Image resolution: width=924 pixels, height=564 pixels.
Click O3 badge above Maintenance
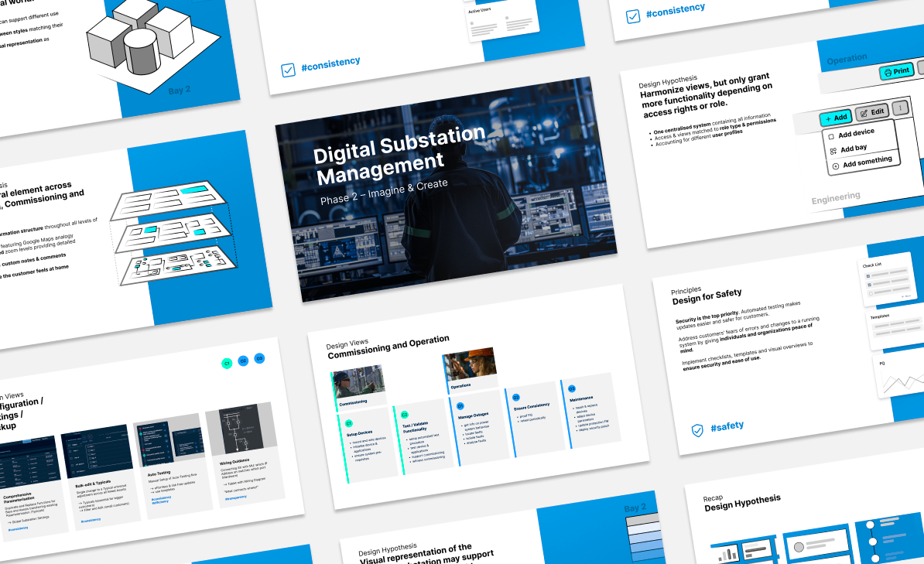(571, 389)
